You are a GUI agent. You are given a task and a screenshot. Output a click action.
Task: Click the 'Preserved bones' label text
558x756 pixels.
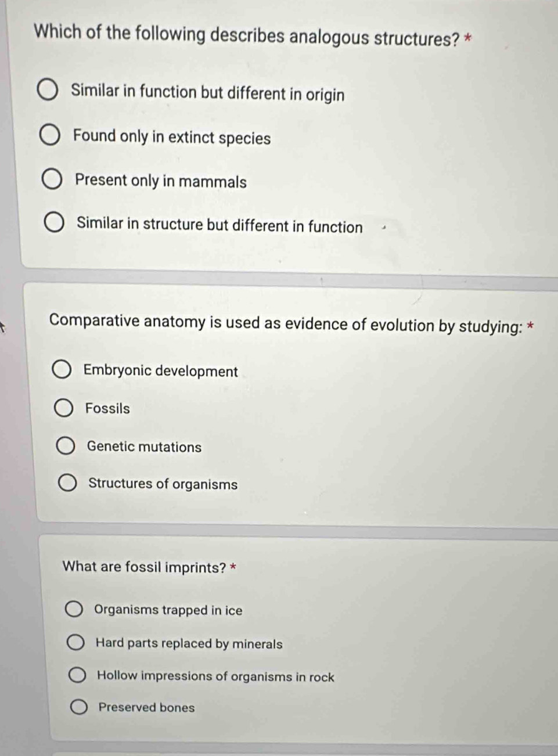[146, 707]
